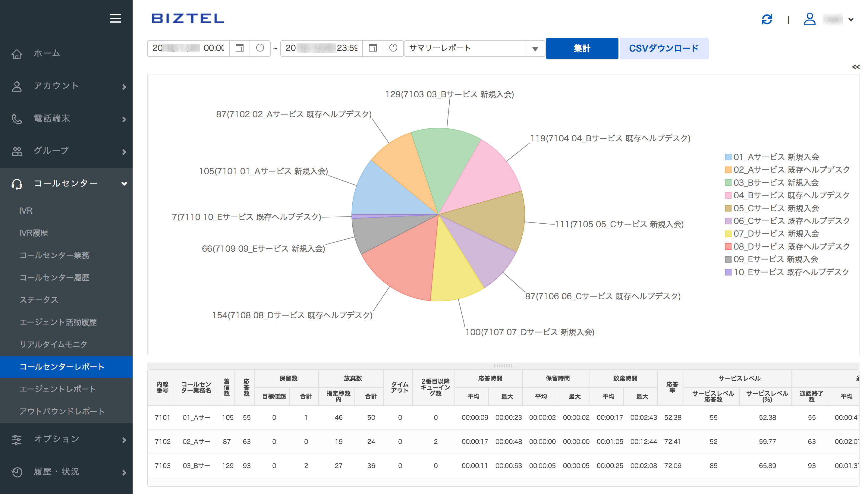Collapse chart panel with << arrows
This screenshot has height=494, width=868.
(x=855, y=67)
